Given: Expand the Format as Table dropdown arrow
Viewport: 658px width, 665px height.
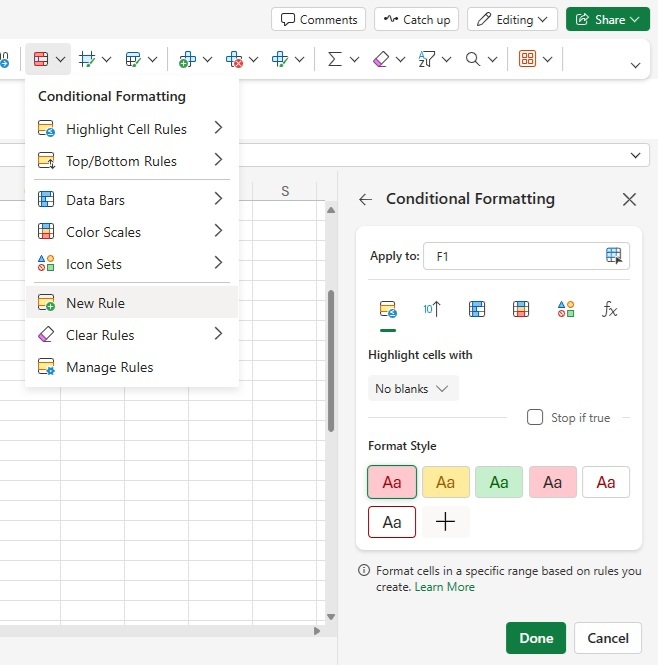Looking at the screenshot, I should (106, 59).
